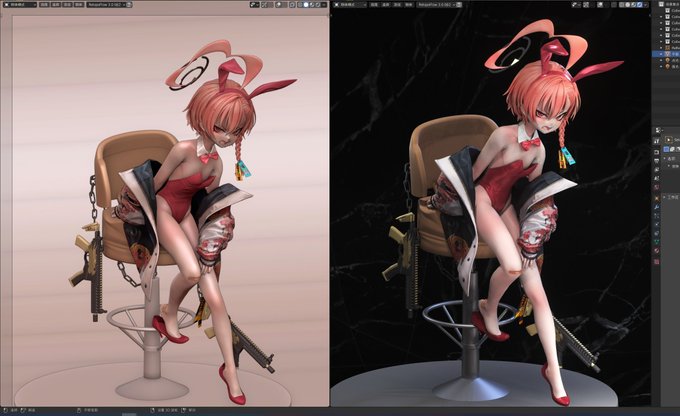The width and height of the screenshot is (680, 416).
Task: Switch right viewport to wireframe shading
Action: pyautogui.click(x=621, y=4)
